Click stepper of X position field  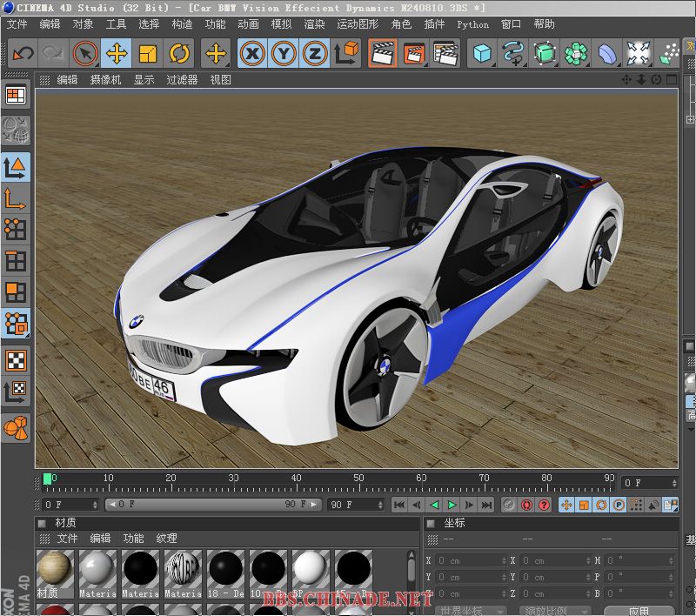(x=504, y=561)
